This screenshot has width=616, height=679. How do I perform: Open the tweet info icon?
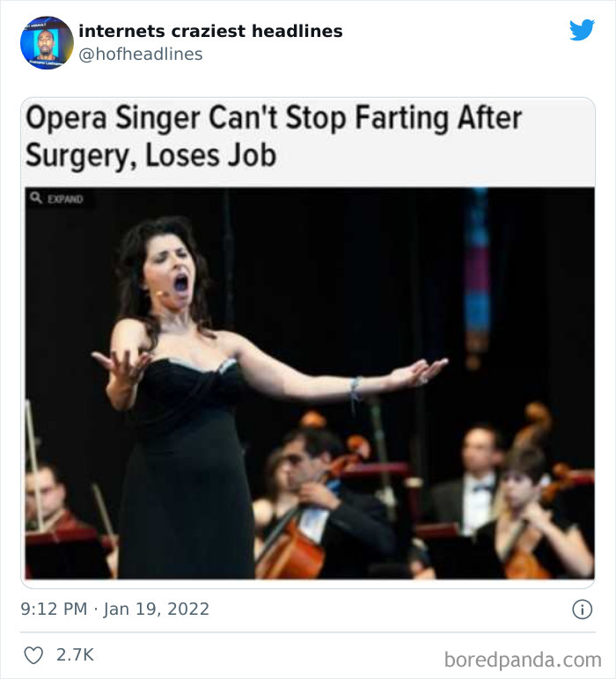[x=582, y=609]
